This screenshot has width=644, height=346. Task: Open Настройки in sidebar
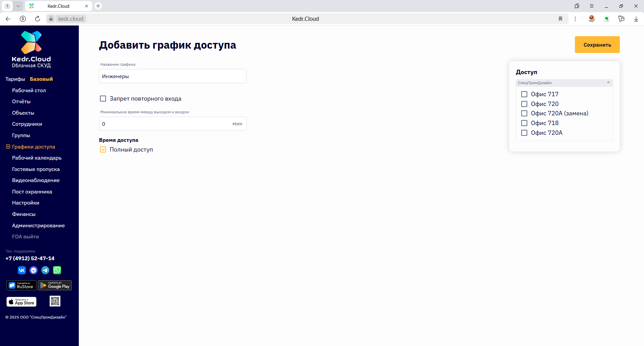coord(25,203)
